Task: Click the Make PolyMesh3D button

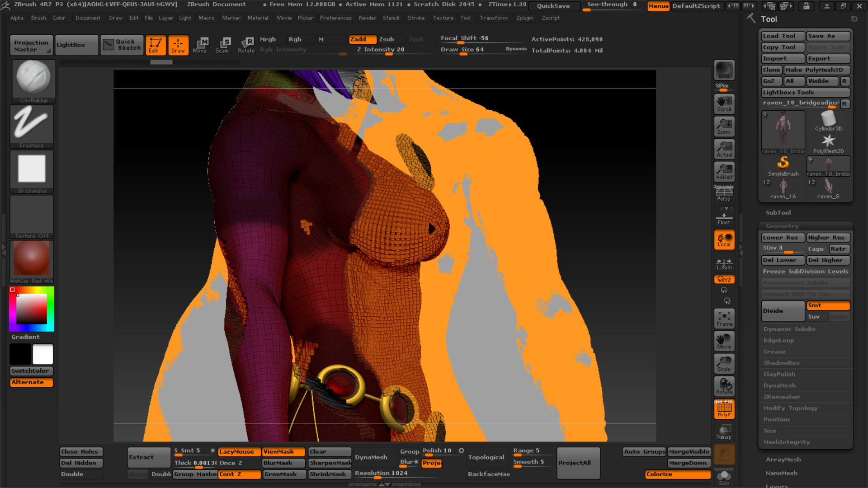Action: 816,70
